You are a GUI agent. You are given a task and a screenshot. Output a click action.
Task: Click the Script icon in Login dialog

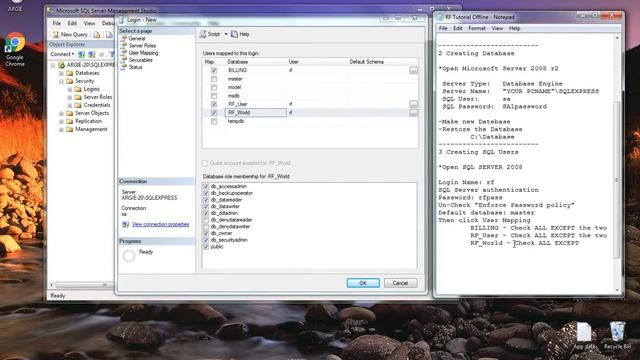[203, 34]
